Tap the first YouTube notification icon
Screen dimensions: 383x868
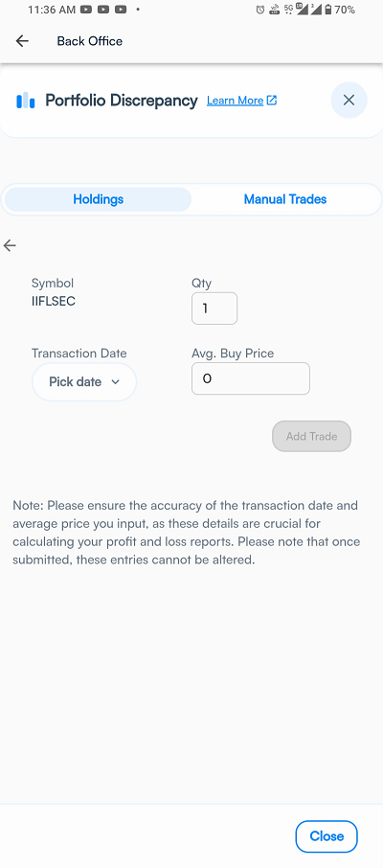click(86, 10)
